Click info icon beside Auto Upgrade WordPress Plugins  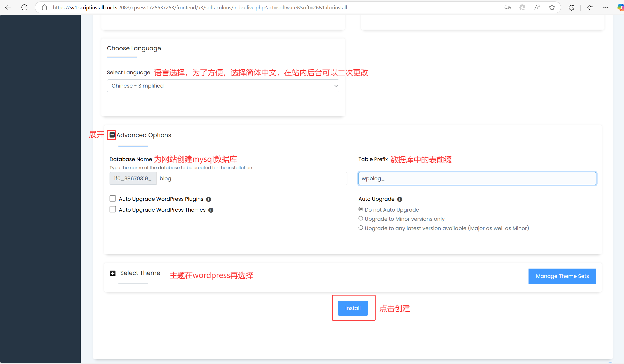pyautogui.click(x=208, y=199)
